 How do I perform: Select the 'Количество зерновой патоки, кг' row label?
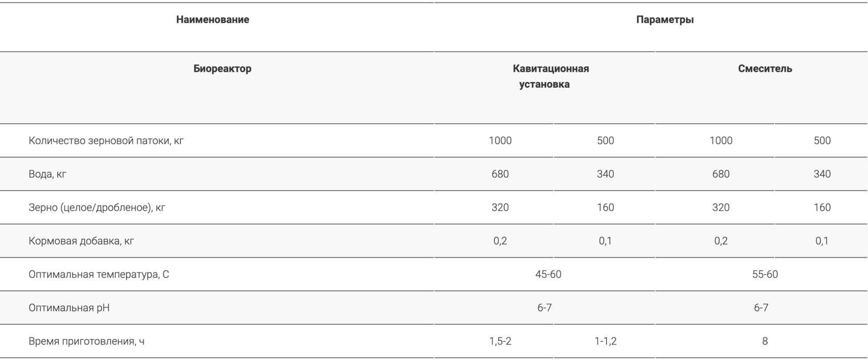pyautogui.click(x=106, y=140)
